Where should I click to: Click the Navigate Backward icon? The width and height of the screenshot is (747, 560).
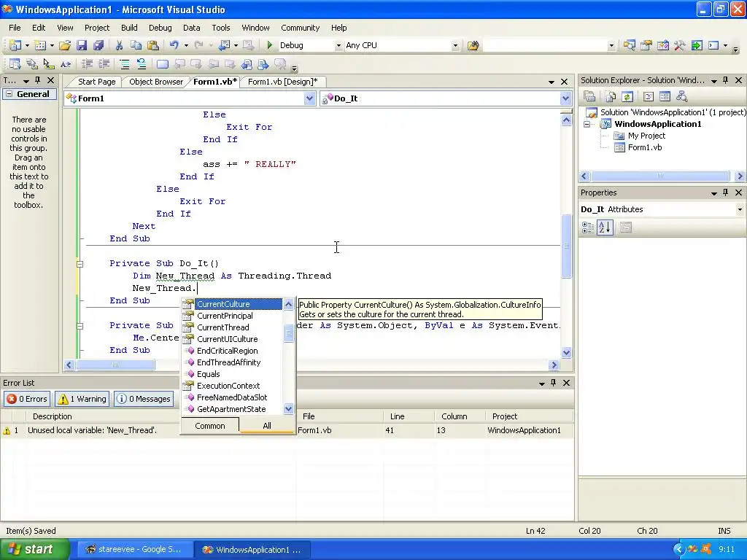[225, 45]
